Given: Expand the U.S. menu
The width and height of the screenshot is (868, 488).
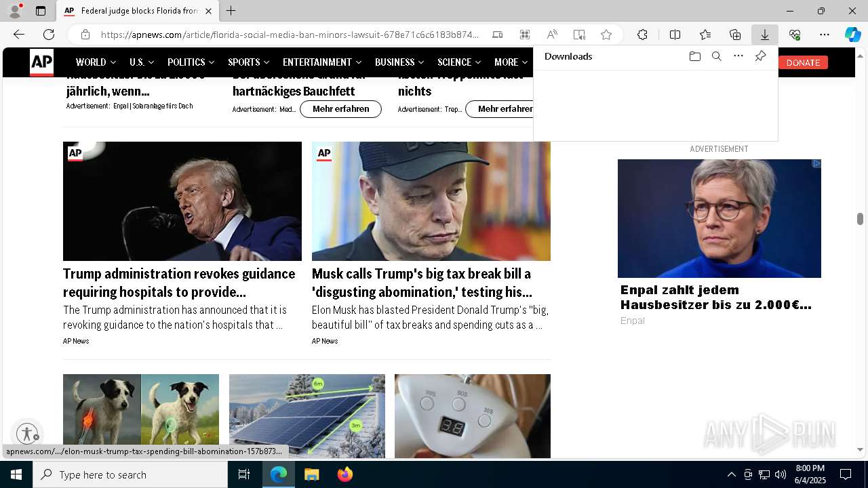Looking at the screenshot, I should click(x=142, y=62).
